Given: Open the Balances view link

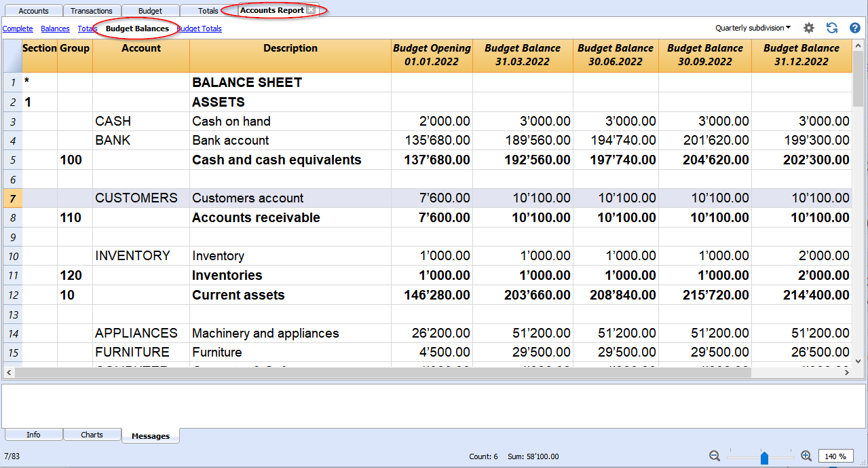Looking at the screenshot, I should point(55,29).
